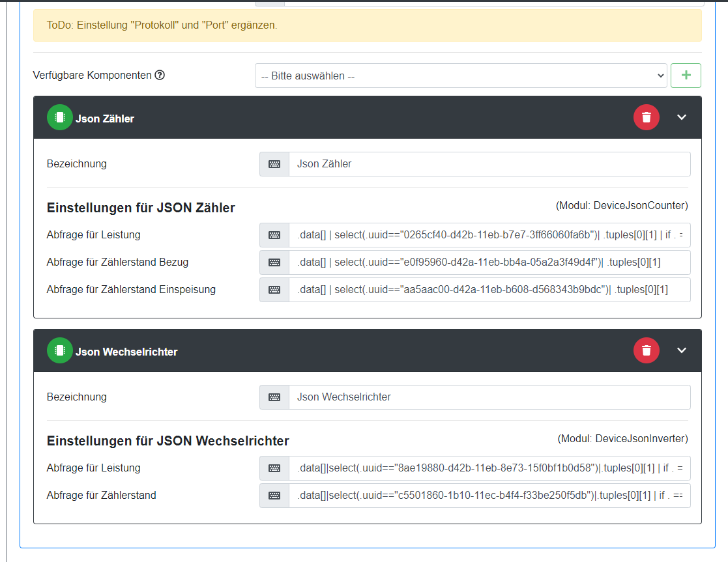Click keyboard icon beside Json Wechselrichter Bezeichnung

274,397
